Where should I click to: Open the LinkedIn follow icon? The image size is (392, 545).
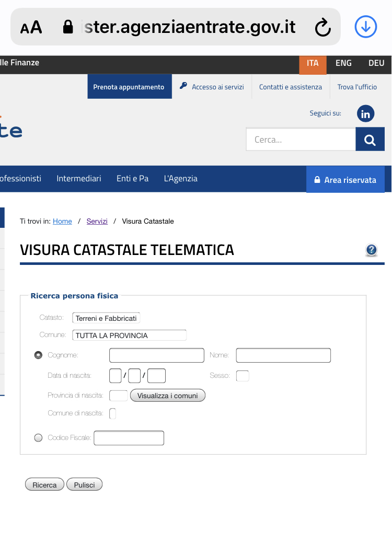tap(365, 114)
